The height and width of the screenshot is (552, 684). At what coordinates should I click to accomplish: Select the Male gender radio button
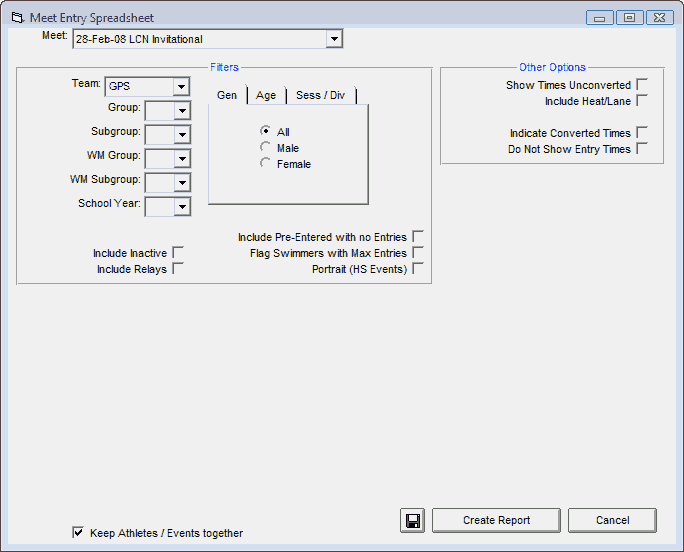pyautogui.click(x=265, y=148)
